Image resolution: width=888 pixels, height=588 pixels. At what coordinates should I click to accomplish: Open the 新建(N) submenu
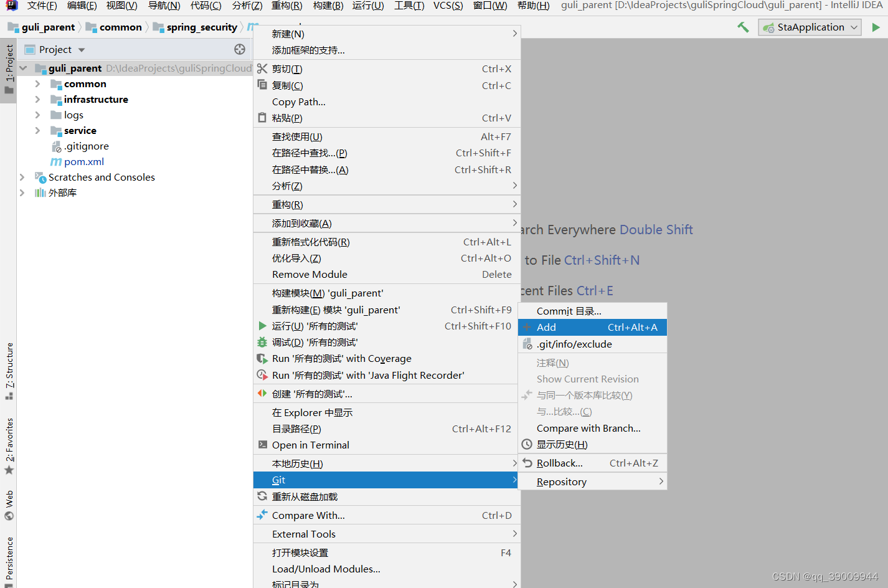point(387,34)
